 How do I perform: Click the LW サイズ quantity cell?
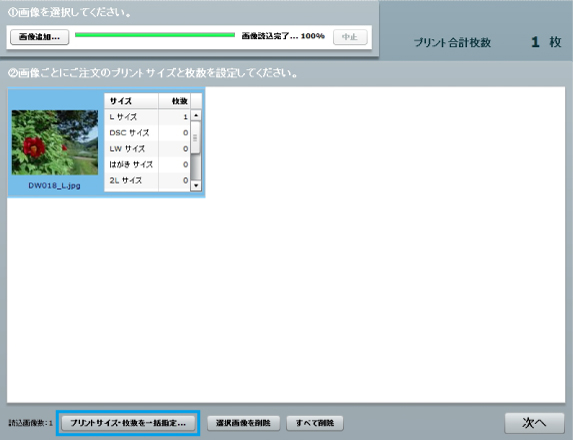174,149
